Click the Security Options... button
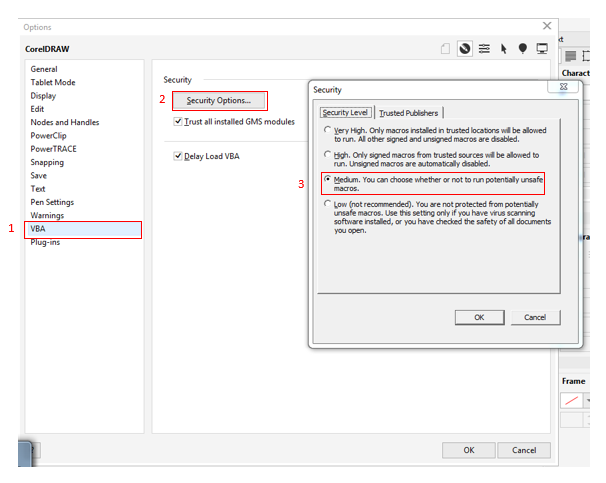The image size is (606, 483). [x=219, y=100]
